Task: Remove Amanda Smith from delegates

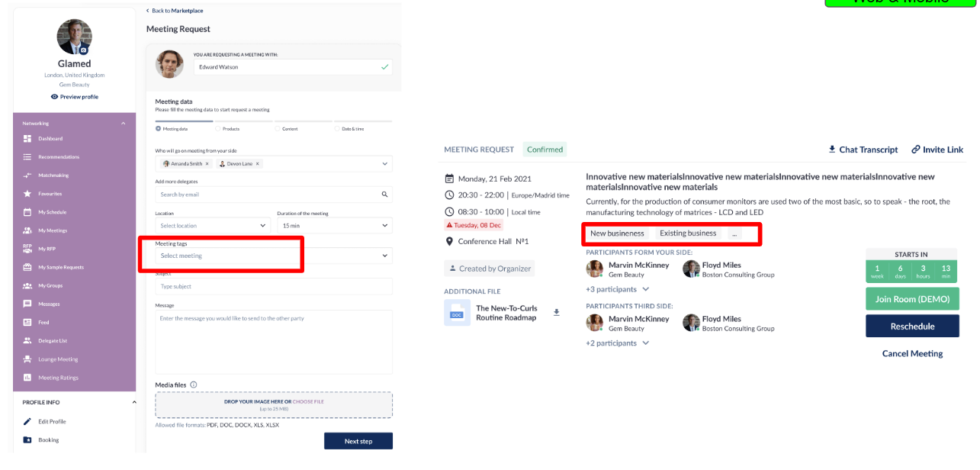Action: pos(207,164)
